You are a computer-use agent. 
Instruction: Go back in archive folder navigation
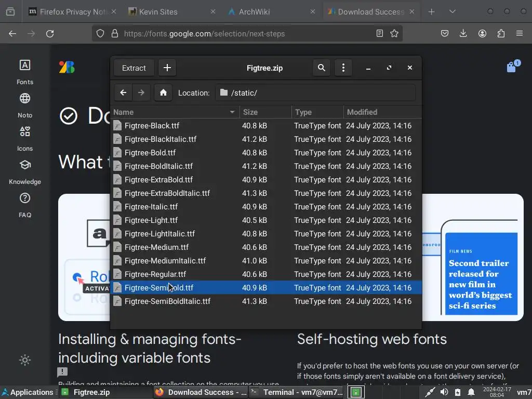(123, 92)
